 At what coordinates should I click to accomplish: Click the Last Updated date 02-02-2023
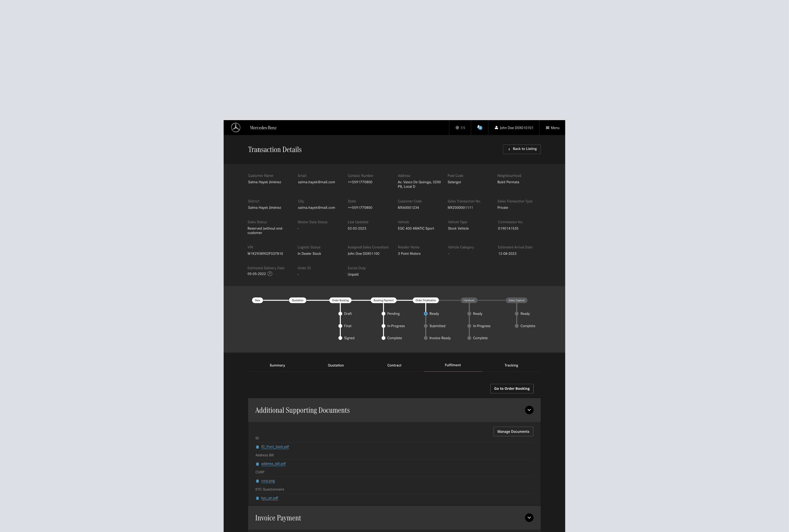click(357, 229)
